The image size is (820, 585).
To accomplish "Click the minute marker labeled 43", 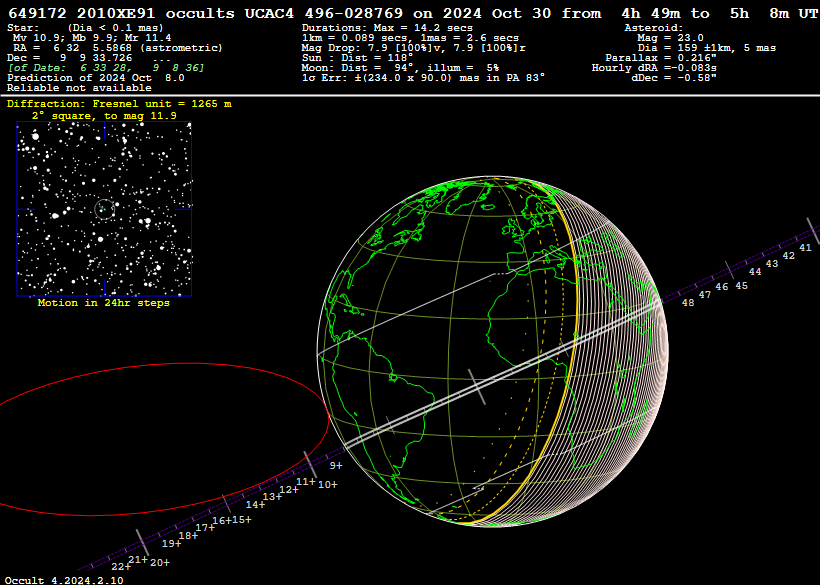I will [772, 264].
